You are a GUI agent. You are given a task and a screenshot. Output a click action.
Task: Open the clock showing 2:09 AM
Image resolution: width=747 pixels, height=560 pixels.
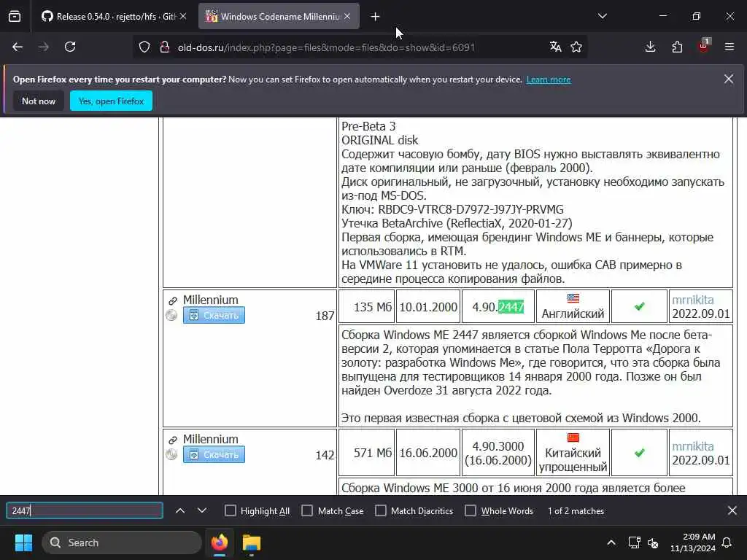(693, 542)
